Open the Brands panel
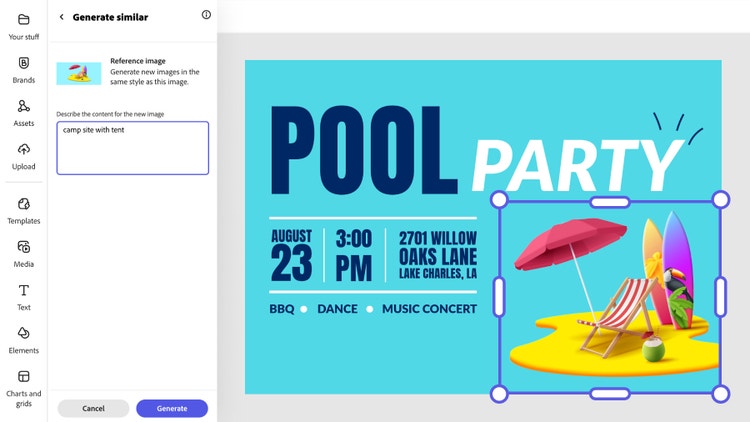This screenshot has height=422, width=750. [x=23, y=63]
